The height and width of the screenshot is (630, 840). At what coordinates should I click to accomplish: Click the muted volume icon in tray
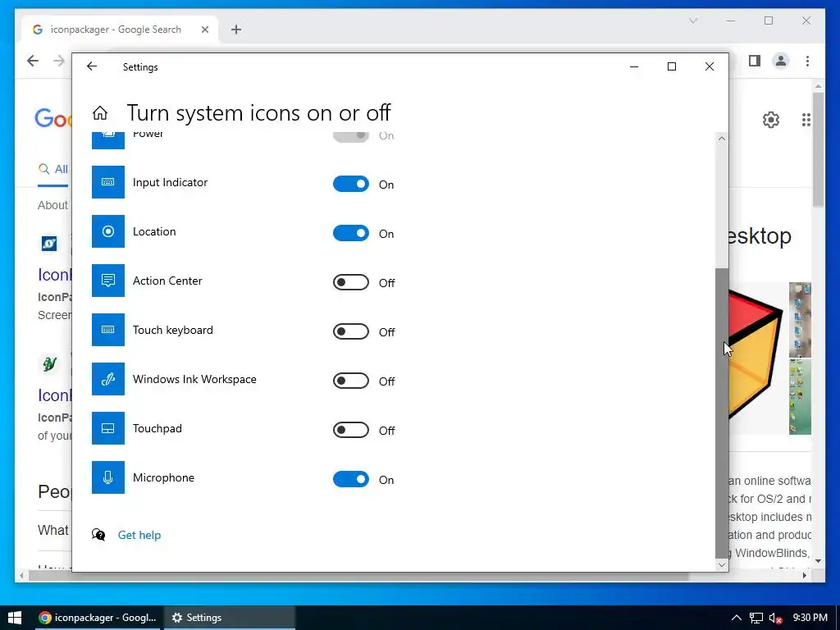pyautogui.click(x=775, y=618)
